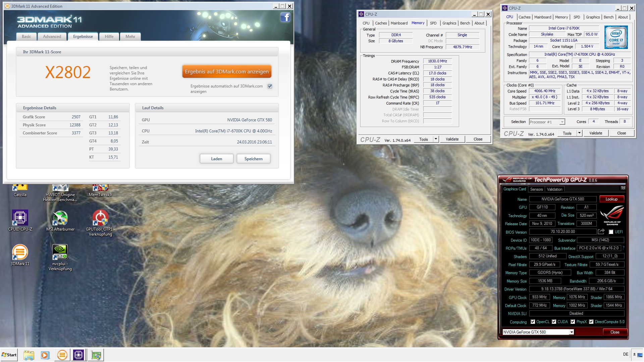Click the Close button in GPU-Z

pyautogui.click(x=615, y=332)
